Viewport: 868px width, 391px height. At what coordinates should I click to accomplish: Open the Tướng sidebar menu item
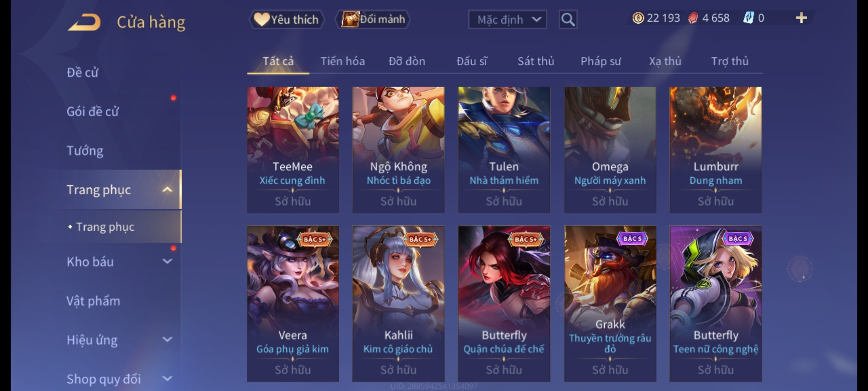(85, 150)
